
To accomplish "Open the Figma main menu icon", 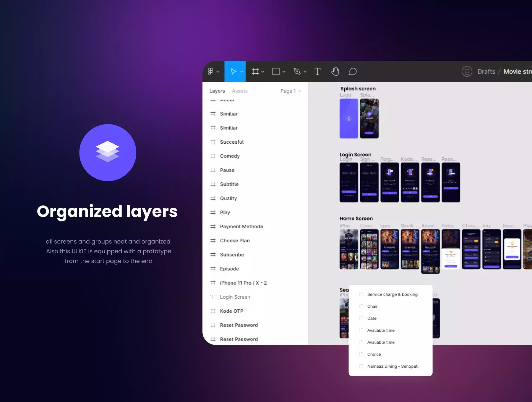I will (x=210, y=72).
